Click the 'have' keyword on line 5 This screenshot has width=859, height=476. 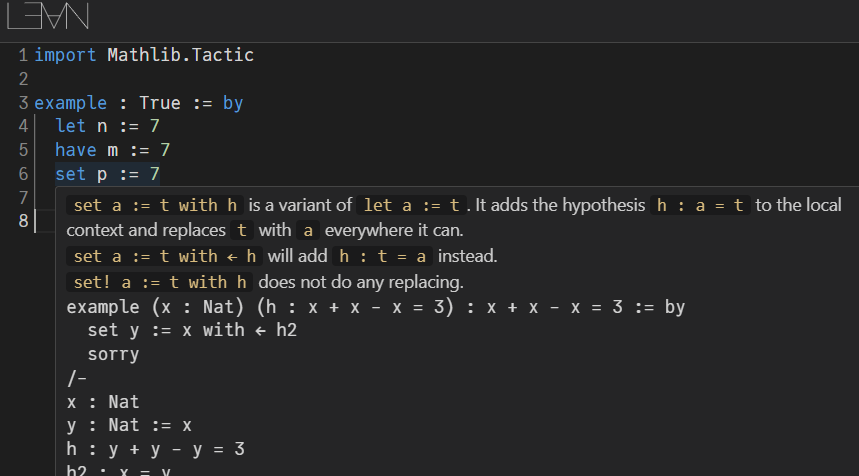76,151
